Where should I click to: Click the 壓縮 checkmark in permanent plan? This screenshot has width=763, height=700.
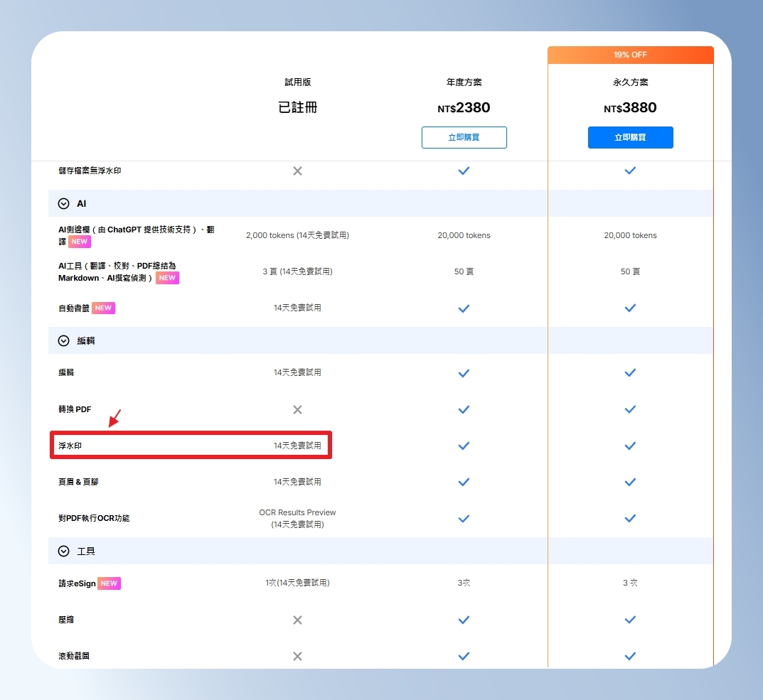tap(630, 620)
